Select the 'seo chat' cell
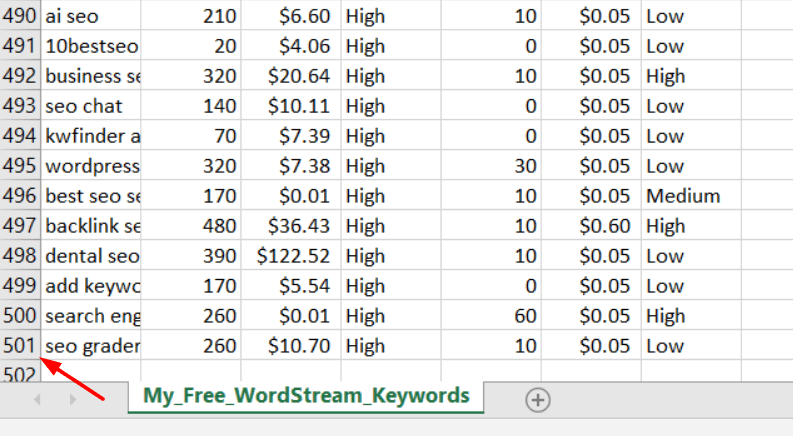Image resolution: width=793 pixels, height=436 pixels. click(91, 106)
